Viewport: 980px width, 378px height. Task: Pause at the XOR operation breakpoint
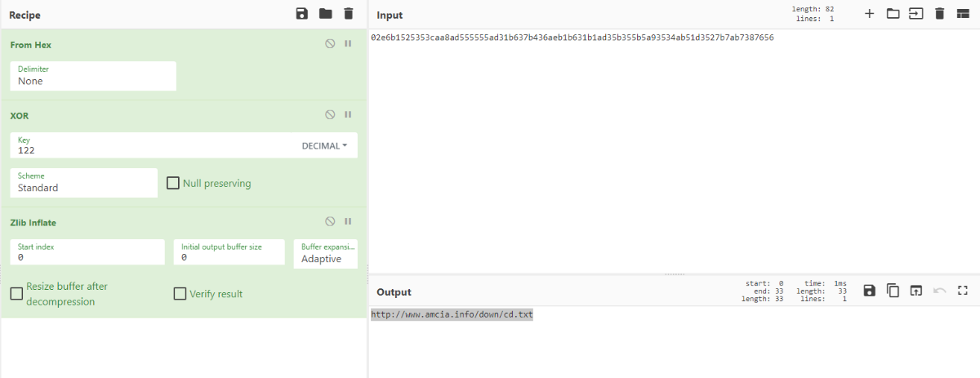(348, 115)
